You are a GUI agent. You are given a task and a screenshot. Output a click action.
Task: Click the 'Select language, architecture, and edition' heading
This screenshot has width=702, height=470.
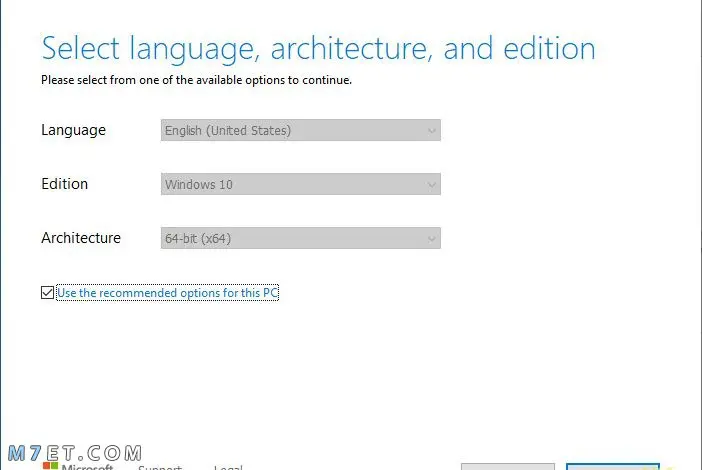coord(318,49)
